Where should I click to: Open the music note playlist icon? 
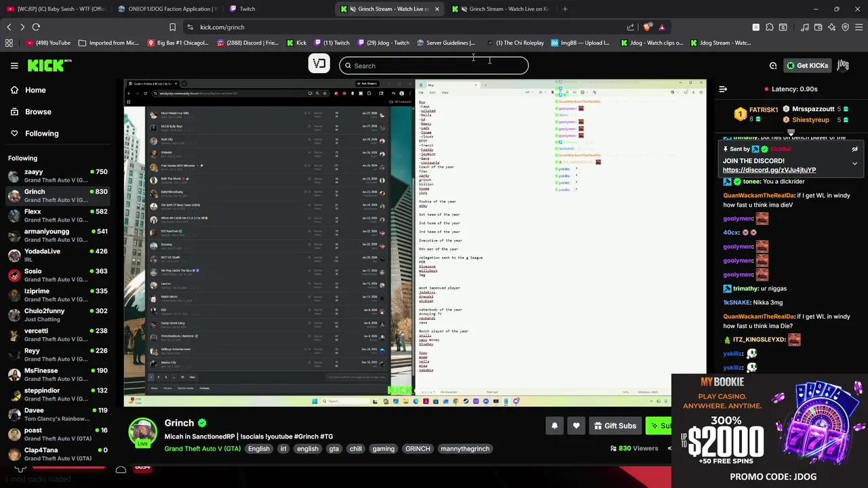(804, 27)
